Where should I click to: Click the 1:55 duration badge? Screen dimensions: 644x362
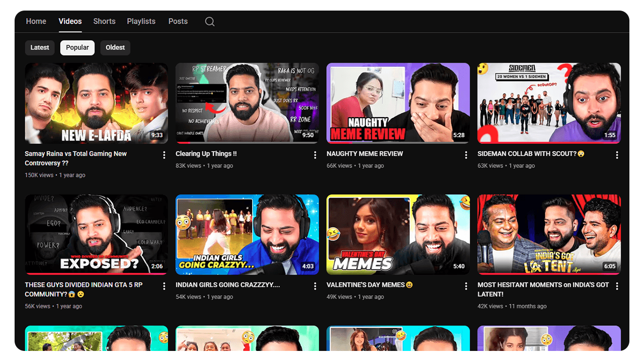[x=610, y=135]
